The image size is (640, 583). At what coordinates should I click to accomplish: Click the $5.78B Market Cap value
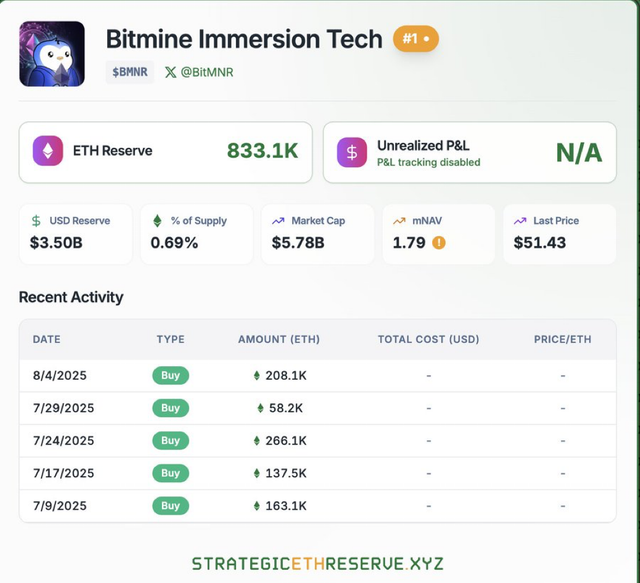[x=298, y=243]
